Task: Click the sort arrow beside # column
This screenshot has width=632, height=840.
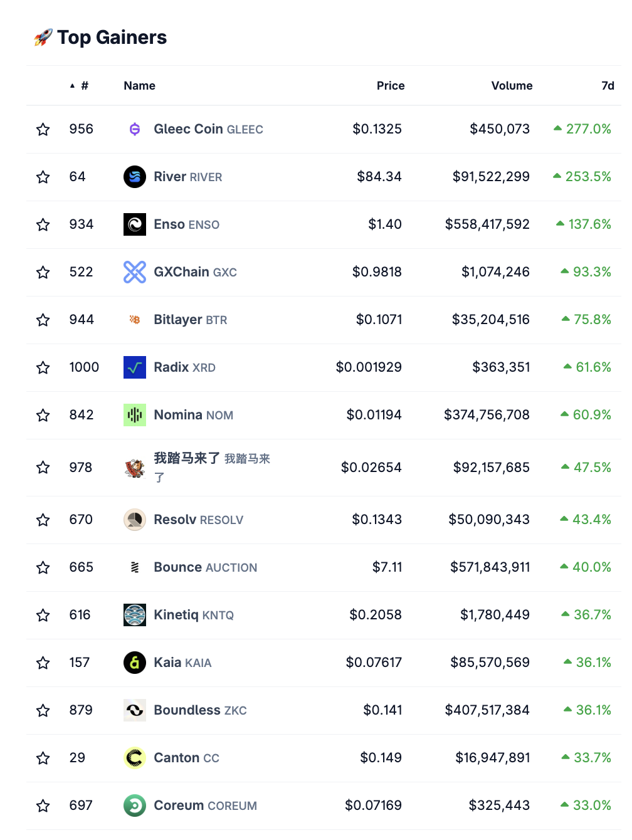Action: (x=71, y=85)
